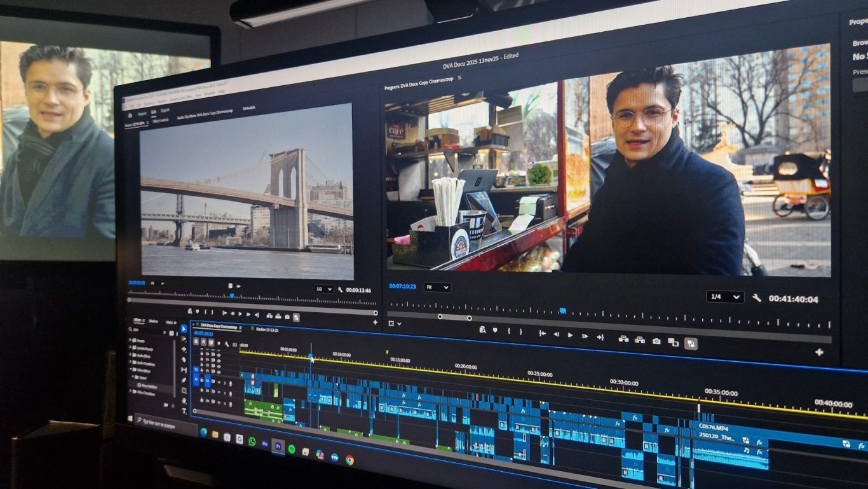Open Program monitor settings wrench
Image resolution: width=868 pixels, height=489 pixels.
756,298
